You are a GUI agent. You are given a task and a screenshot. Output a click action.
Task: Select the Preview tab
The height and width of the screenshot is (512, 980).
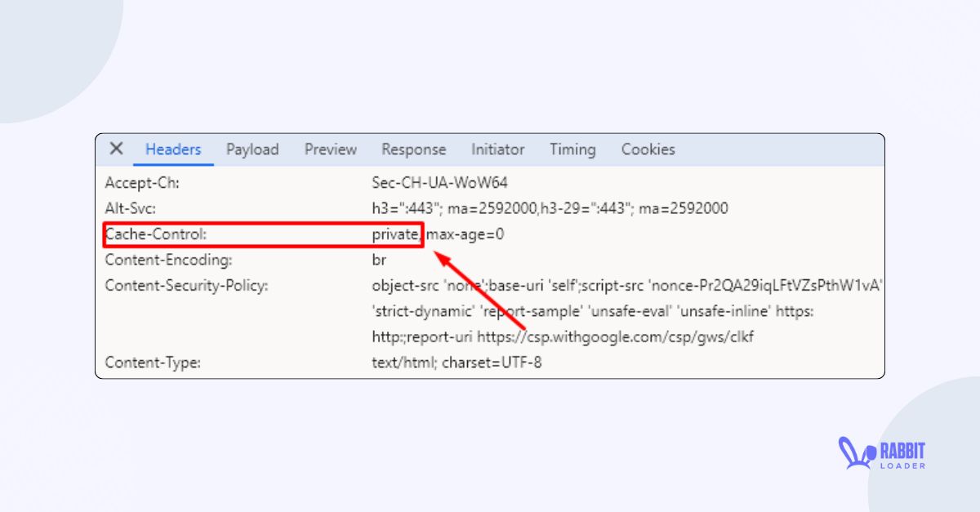point(330,149)
